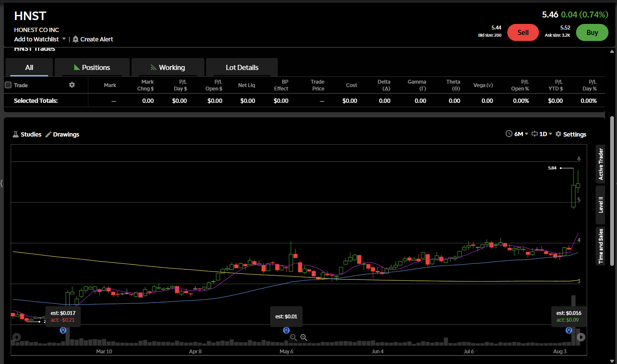Click the Selected Totals row label

(x=36, y=101)
